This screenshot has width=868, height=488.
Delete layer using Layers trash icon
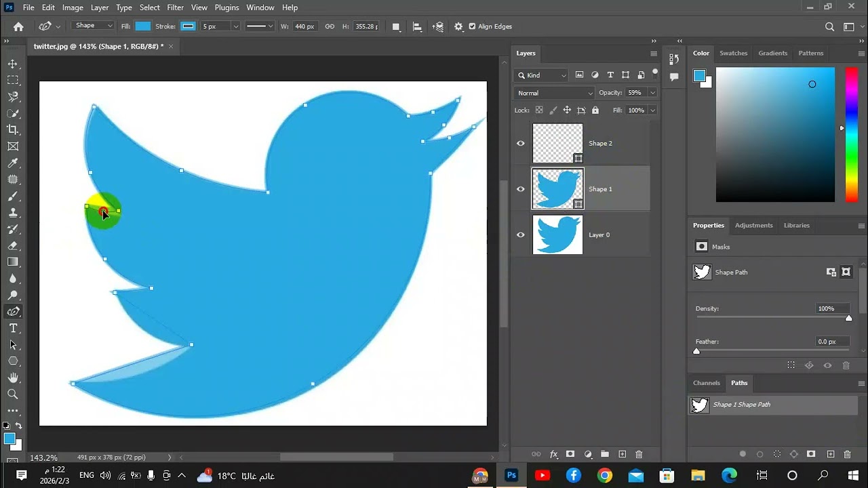(639, 454)
